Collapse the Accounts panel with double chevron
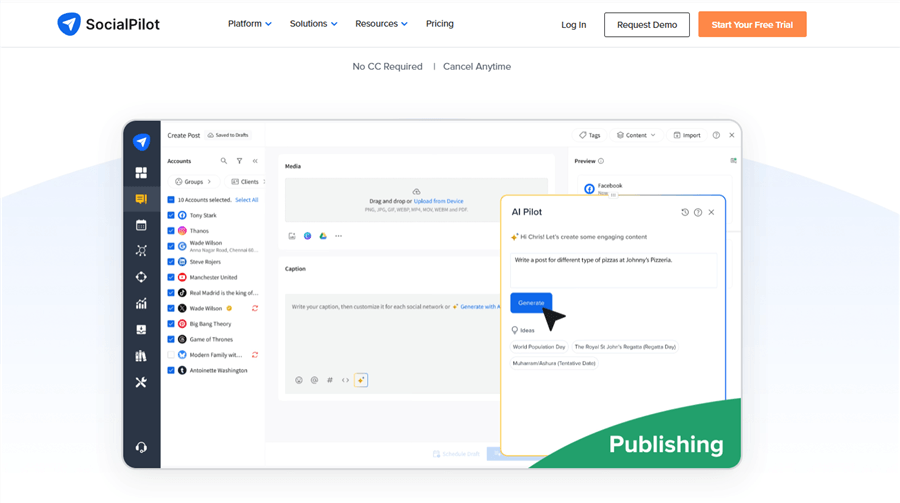This screenshot has width=900, height=503. click(255, 161)
